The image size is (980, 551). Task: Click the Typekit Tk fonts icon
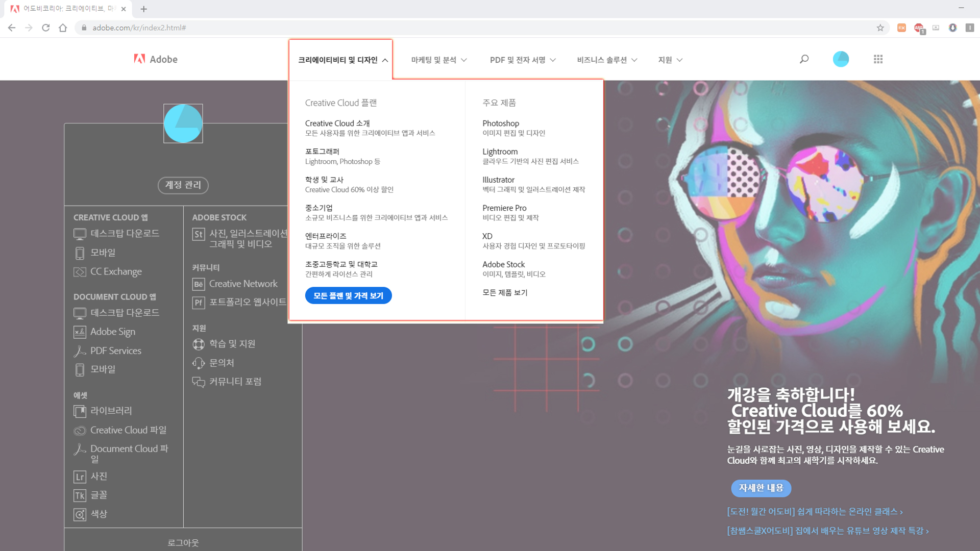click(80, 495)
